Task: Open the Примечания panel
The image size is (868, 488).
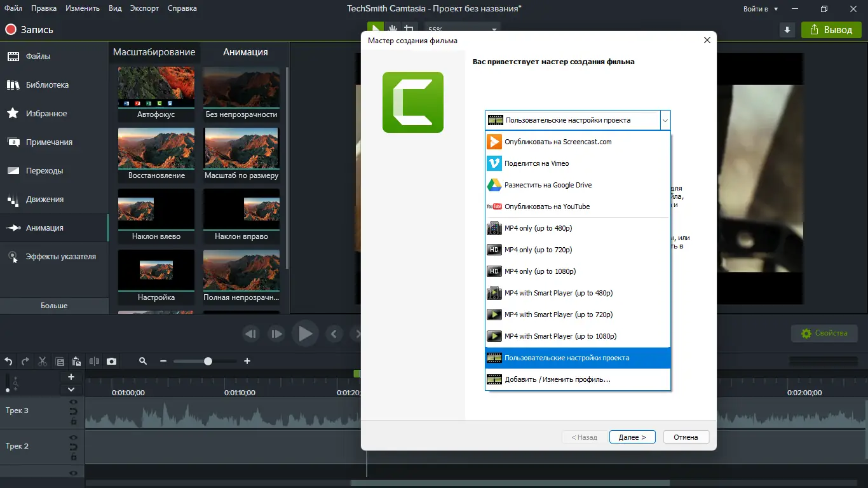Action: [54, 142]
